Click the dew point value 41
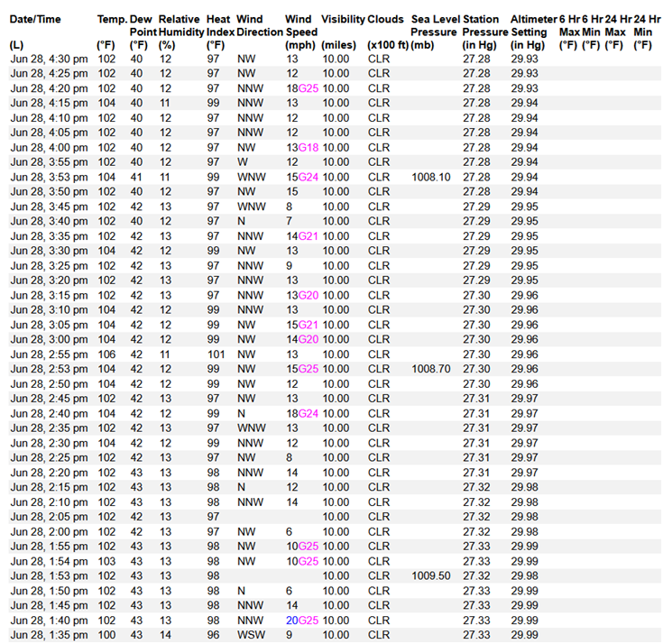Screen dimensions: 663x644 (x=137, y=177)
